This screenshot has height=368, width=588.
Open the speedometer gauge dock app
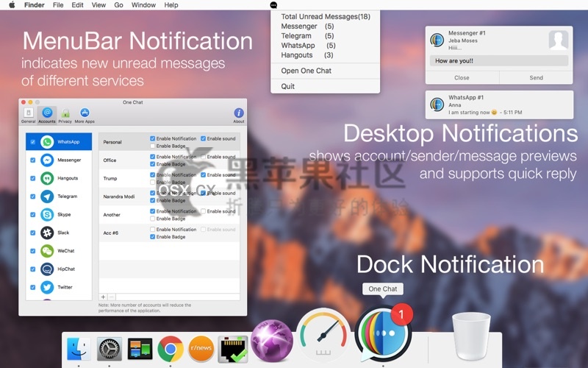click(323, 334)
